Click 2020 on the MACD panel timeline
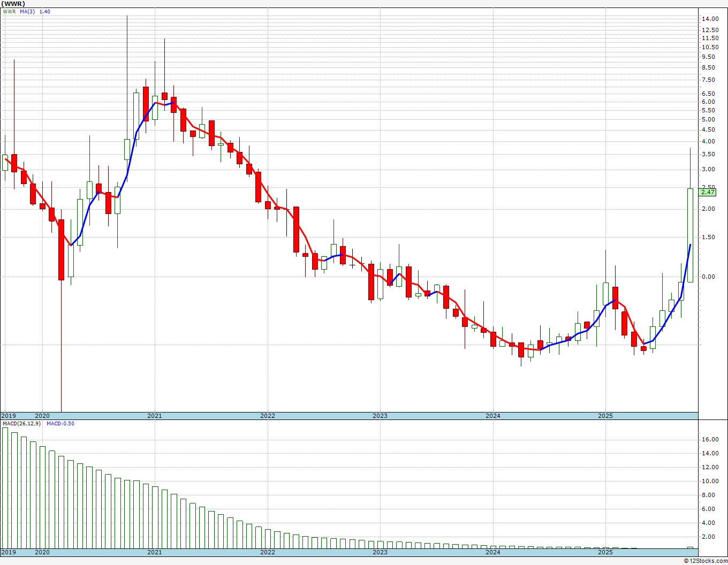This screenshot has height=565, width=728. [42, 552]
